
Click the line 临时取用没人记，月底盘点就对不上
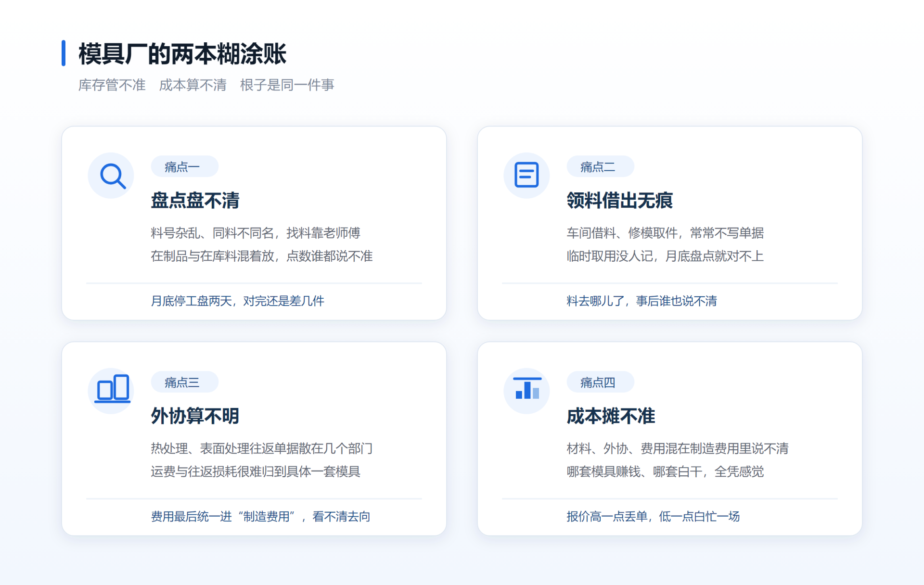click(x=665, y=256)
